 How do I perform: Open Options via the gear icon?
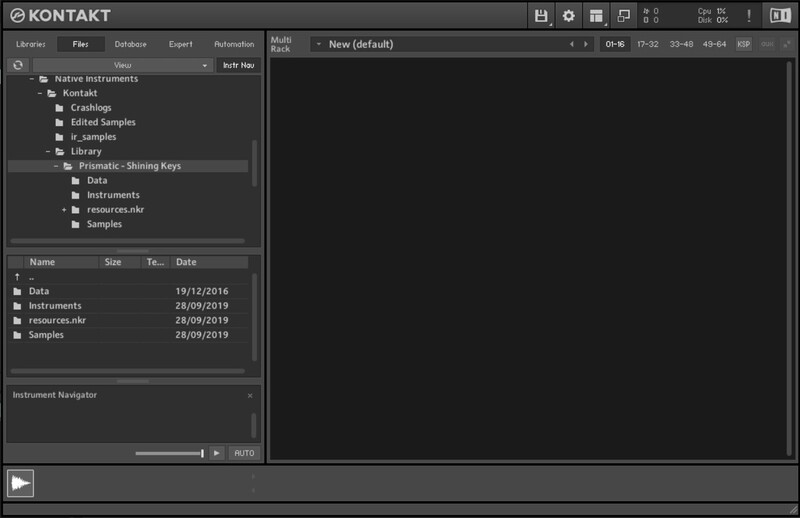[569, 15]
